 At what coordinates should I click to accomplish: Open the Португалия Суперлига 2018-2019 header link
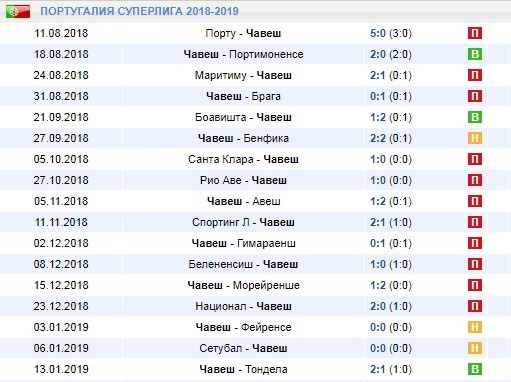(139, 11)
